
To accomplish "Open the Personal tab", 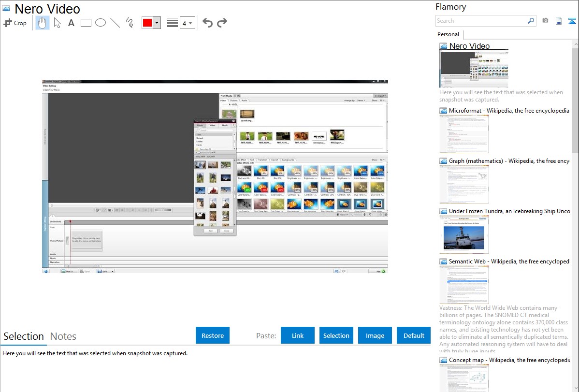I will pos(448,34).
